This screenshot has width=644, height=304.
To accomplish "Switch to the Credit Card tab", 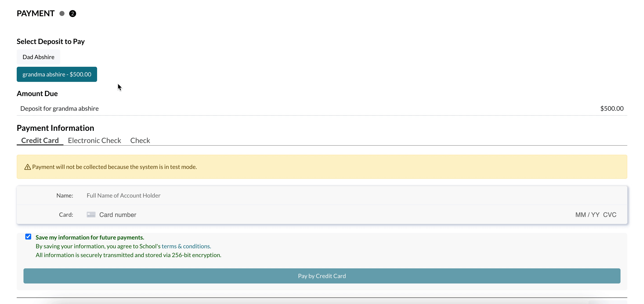I will coord(40,140).
